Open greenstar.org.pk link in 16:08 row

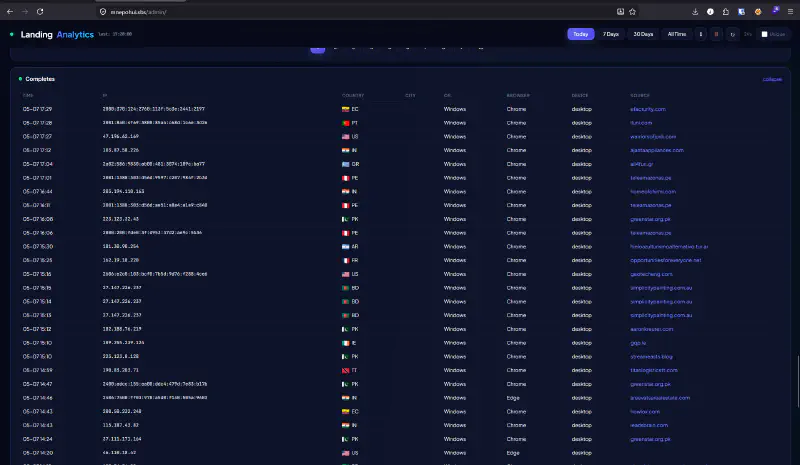pos(650,219)
